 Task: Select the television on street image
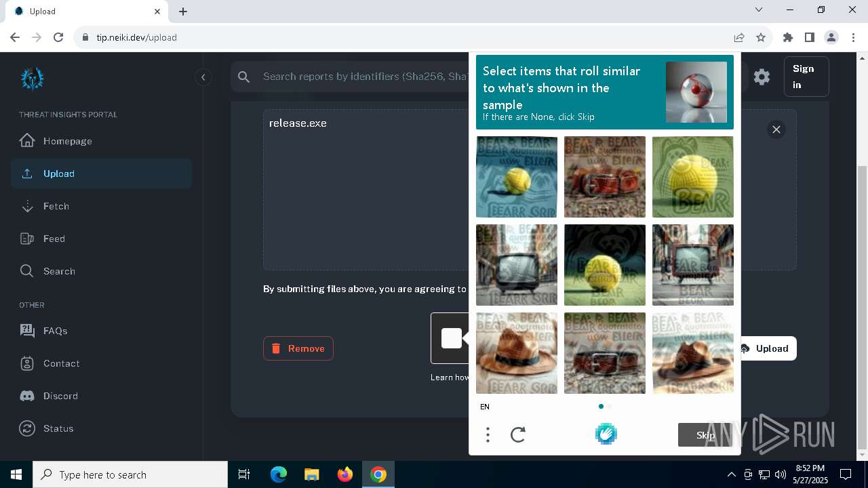pyautogui.click(x=693, y=265)
